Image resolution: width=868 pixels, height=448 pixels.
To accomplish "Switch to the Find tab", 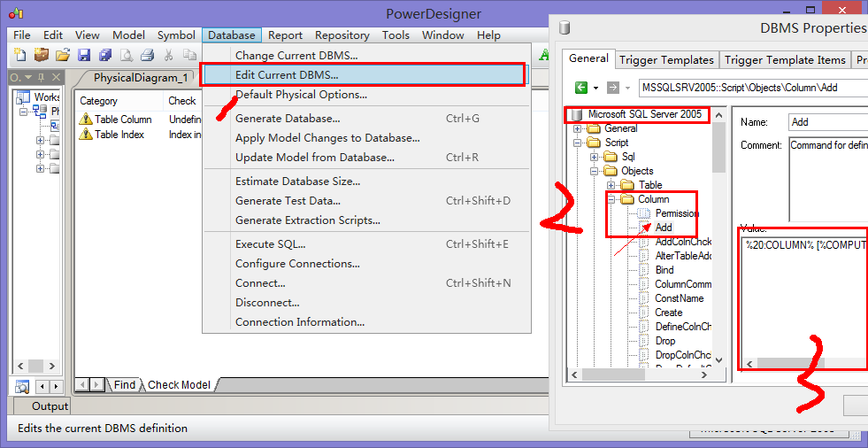I will pos(124,384).
